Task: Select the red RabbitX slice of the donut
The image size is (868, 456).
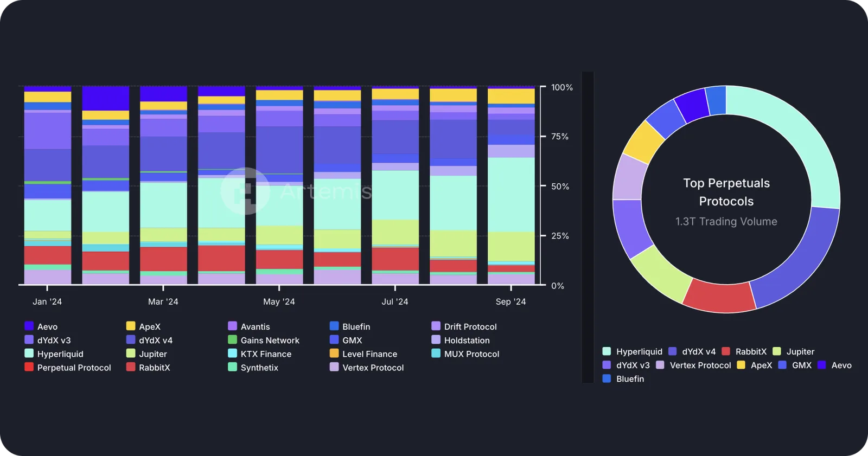Action: [719, 297]
